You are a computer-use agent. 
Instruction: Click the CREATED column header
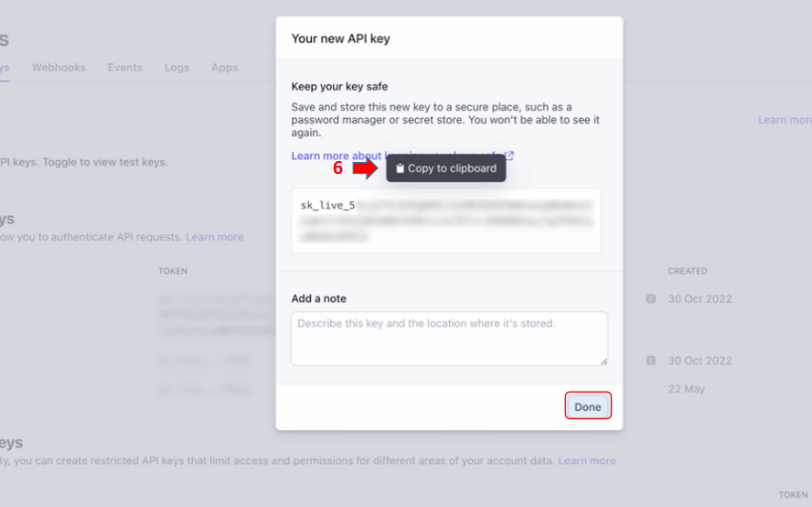click(x=688, y=271)
